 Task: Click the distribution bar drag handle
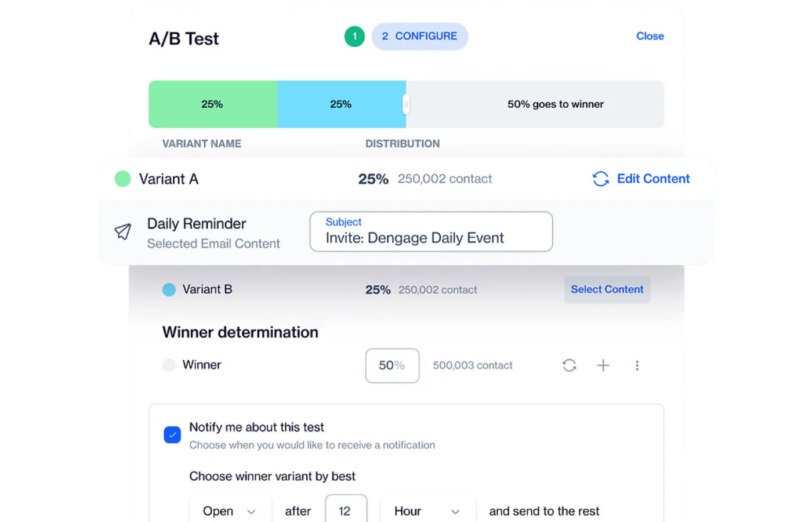point(406,104)
